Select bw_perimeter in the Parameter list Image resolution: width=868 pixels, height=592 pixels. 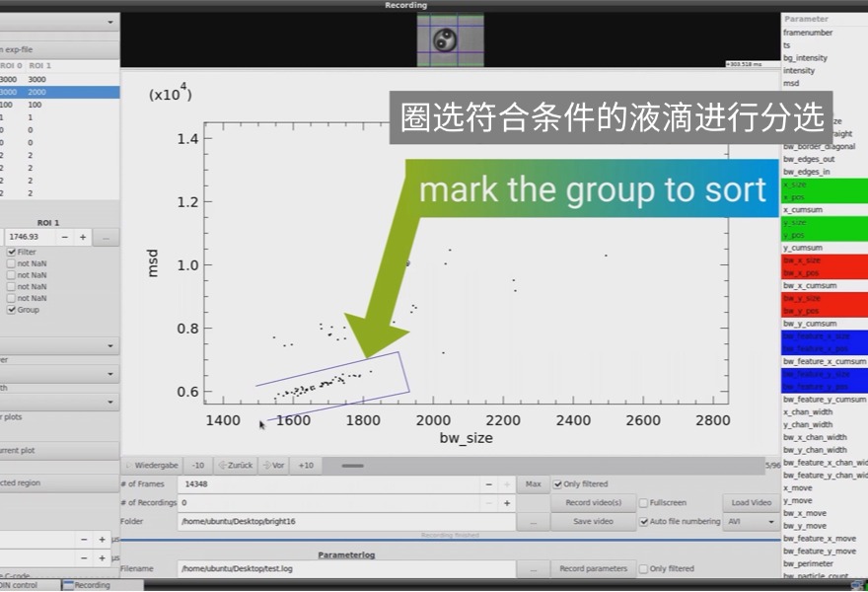click(x=808, y=563)
